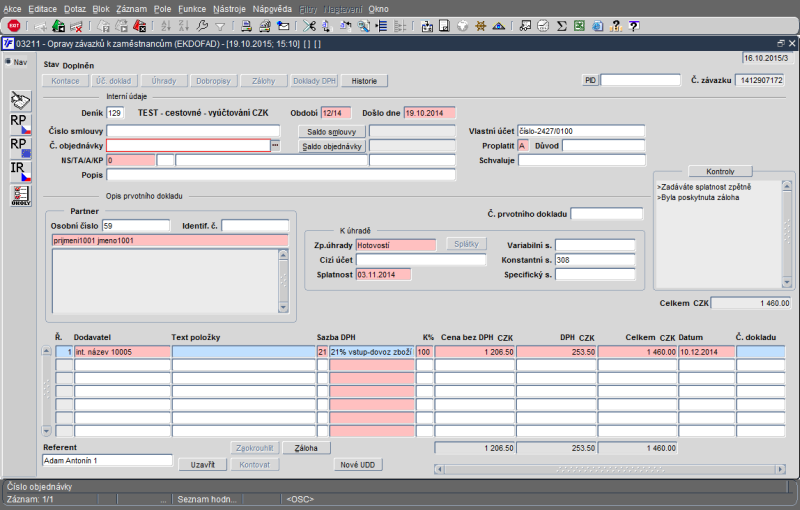This screenshot has width=800, height=510.
Task: Open the Záznam menu
Action: pyautogui.click(x=131, y=9)
